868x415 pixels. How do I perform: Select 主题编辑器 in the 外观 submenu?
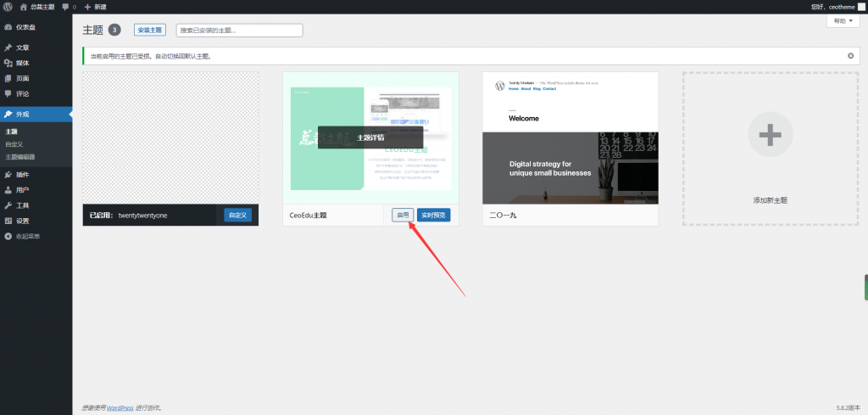tap(20, 157)
